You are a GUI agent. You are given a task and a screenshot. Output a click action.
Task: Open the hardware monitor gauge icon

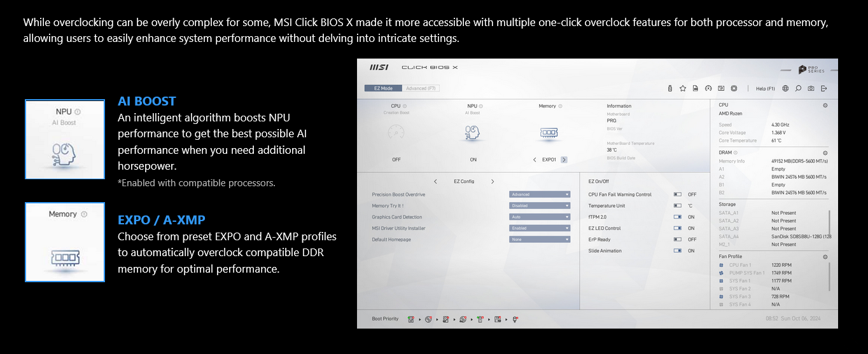click(708, 88)
